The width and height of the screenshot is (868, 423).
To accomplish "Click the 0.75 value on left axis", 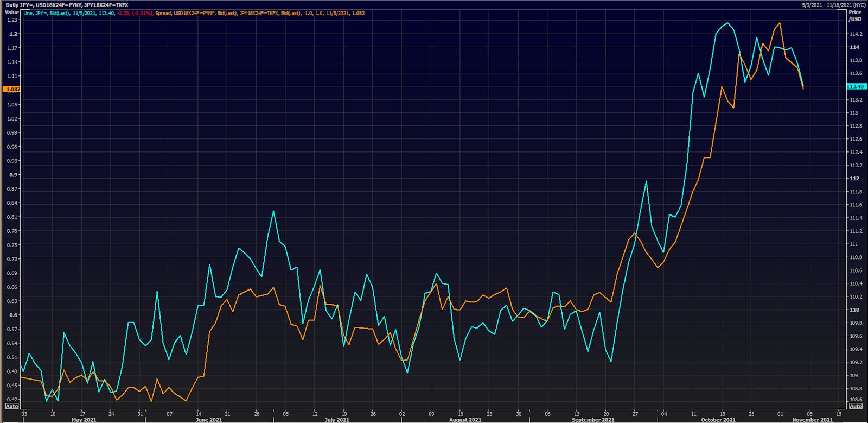I will 12,245.
